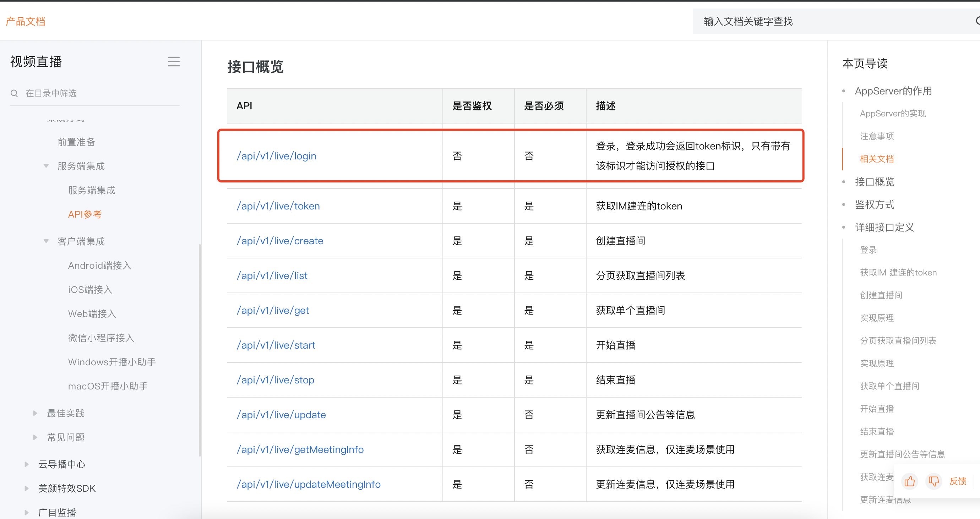This screenshot has height=519, width=980.
Task: Collapse the 服务端集成 section arrow
Action: point(46,166)
